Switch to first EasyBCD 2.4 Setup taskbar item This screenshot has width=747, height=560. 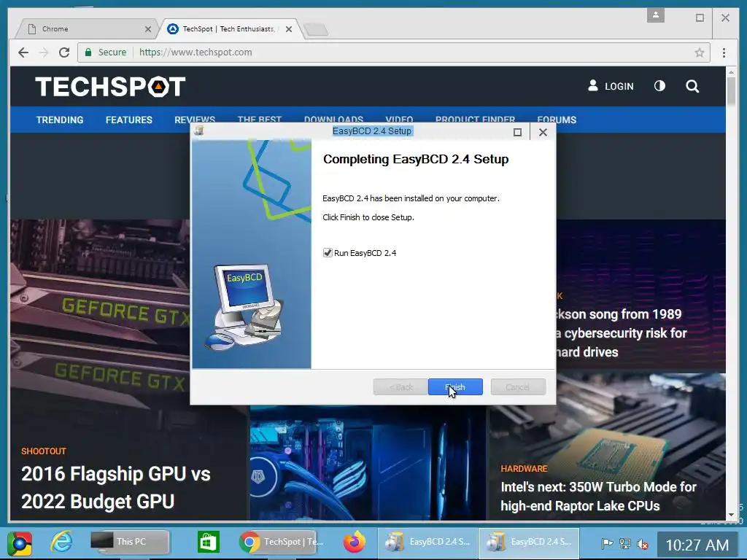pyautogui.click(x=427, y=542)
